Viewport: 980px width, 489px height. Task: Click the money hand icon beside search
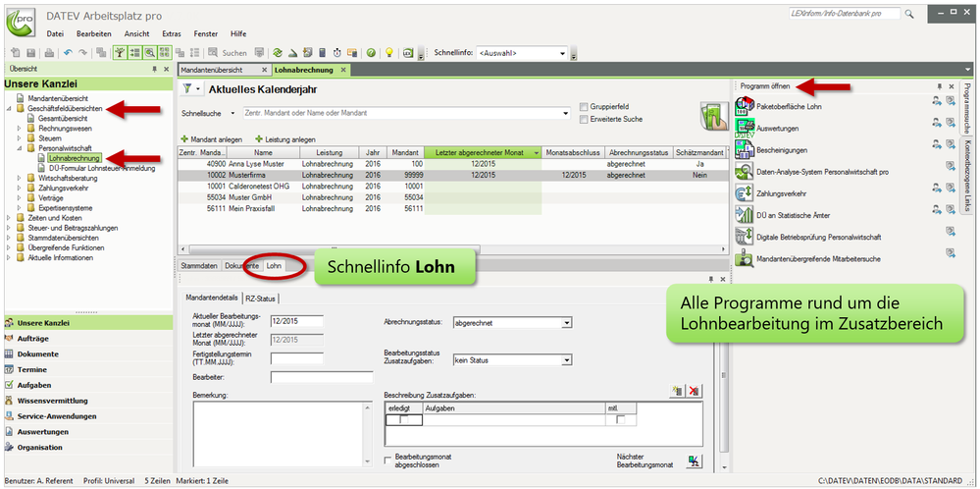[713, 116]
